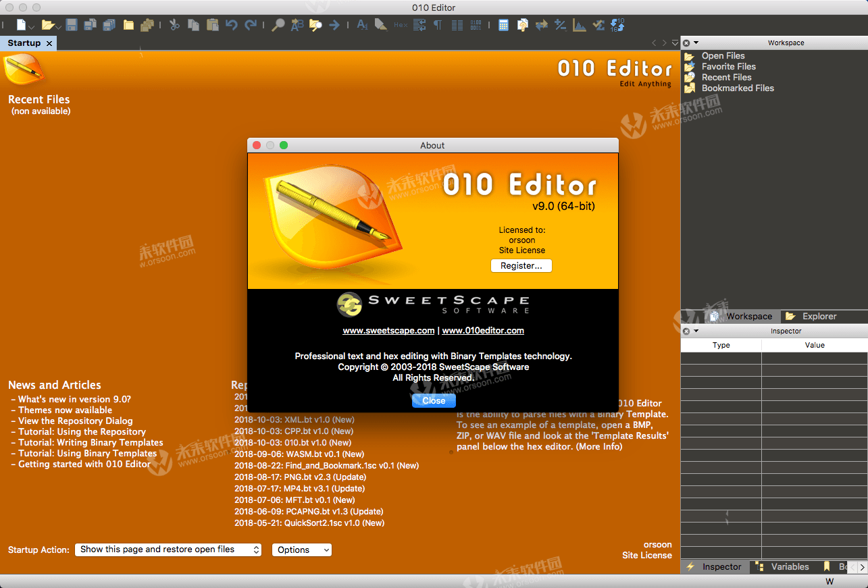868x588 pixels.
Task: Click the Goto arrow icon
Action: point(334,25)
